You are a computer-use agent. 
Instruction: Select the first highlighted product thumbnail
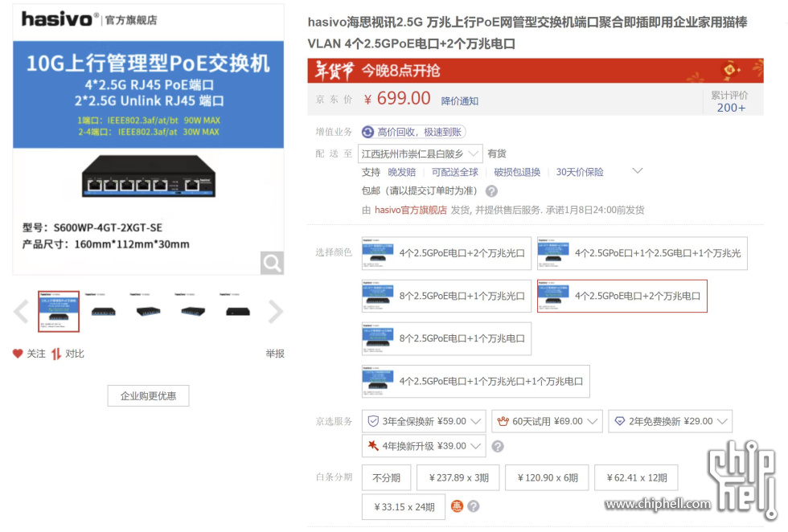59,312
